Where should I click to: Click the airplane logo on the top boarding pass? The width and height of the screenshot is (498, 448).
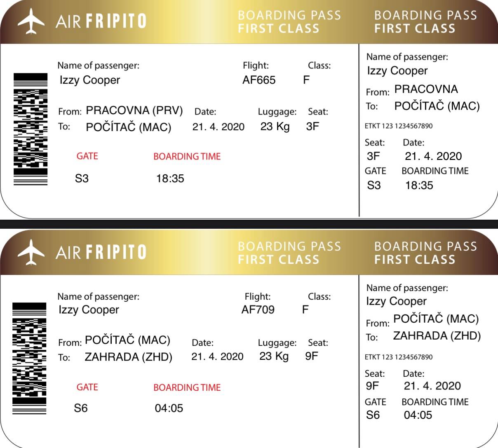(x=31, y=21)
